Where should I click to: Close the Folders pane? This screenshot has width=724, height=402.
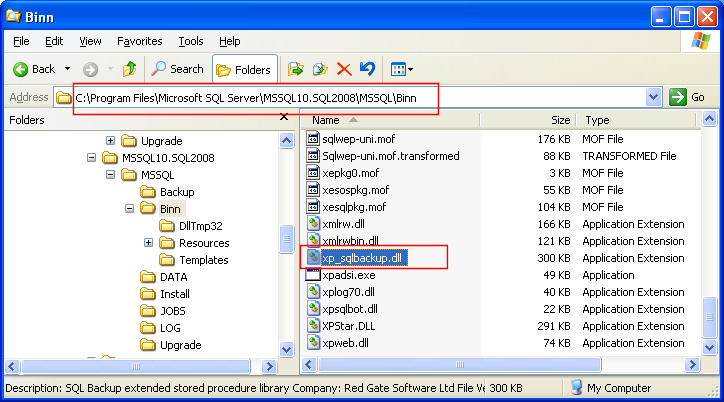pos(285,120)
